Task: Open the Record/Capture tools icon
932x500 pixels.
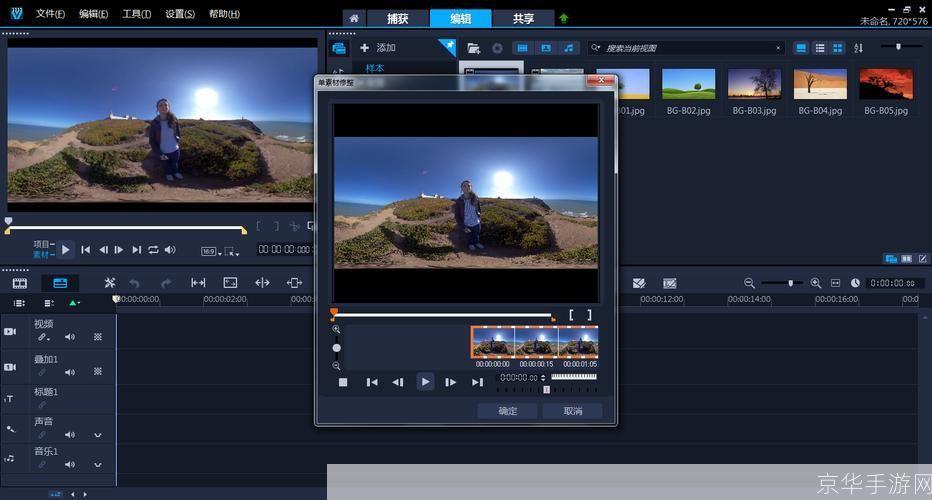Action: [x=110, y=283]
